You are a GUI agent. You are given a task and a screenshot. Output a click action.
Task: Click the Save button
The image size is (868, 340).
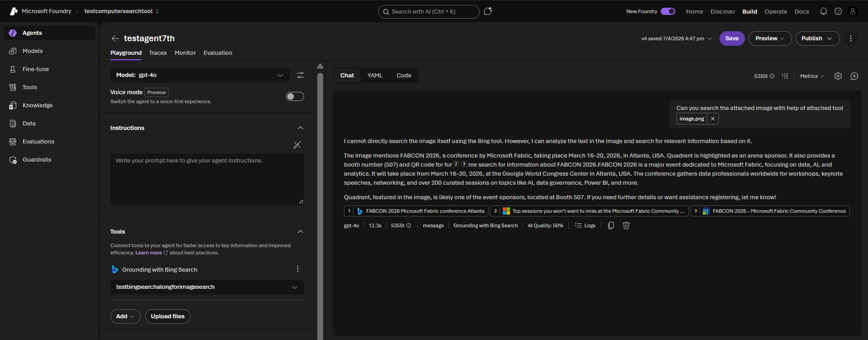[x=732, y=38]
